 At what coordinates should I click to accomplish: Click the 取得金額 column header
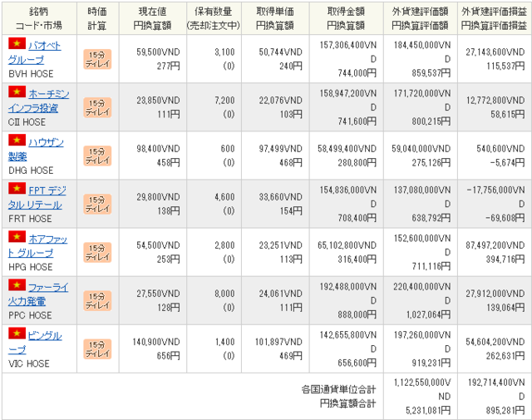[346, 18]
